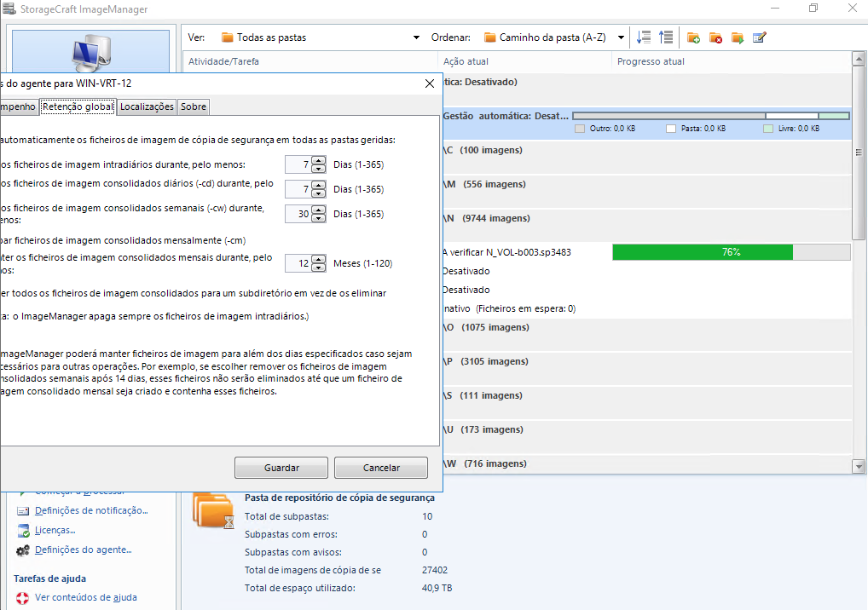Open the Definições de notificação link
The image size is (868, 610).
(91, 510)
